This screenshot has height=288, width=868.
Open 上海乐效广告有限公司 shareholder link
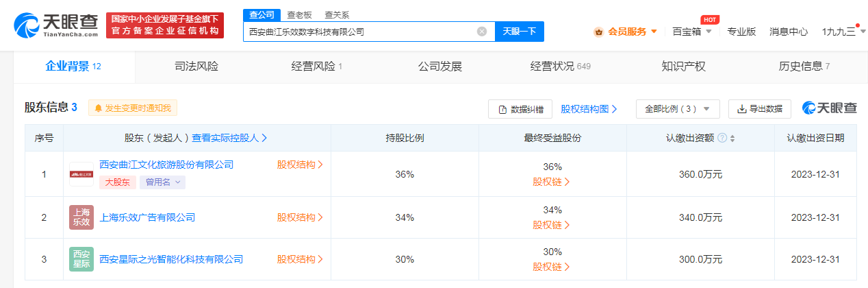click(147, 217)
